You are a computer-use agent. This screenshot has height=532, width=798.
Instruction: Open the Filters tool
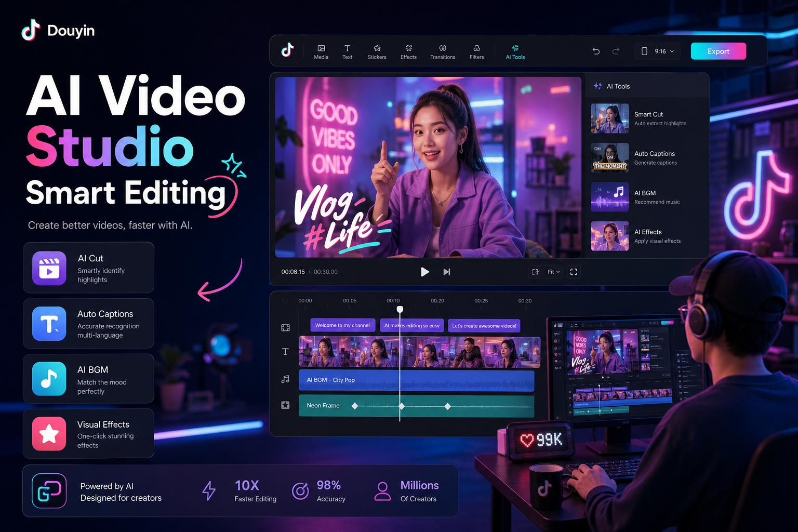pos(476,52)
